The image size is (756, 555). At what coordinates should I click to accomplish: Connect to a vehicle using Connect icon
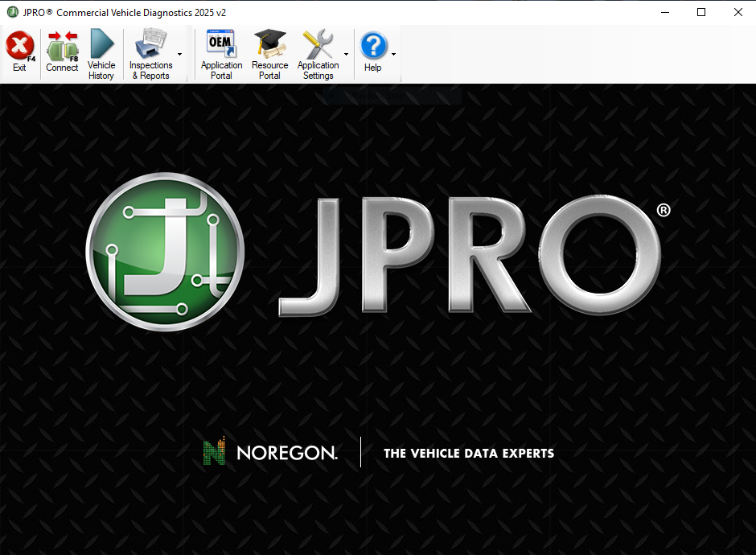pos(62,47)
